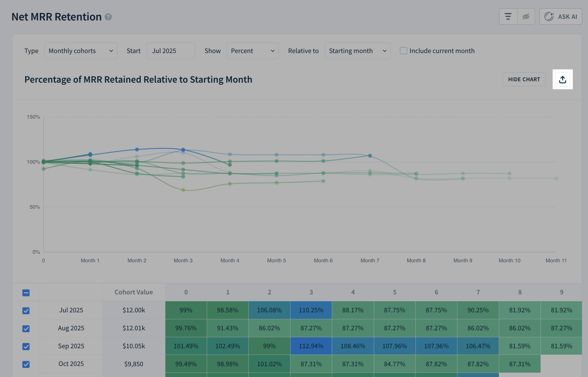Click the Net MRR Retention page title

click(x=57, y=17)
